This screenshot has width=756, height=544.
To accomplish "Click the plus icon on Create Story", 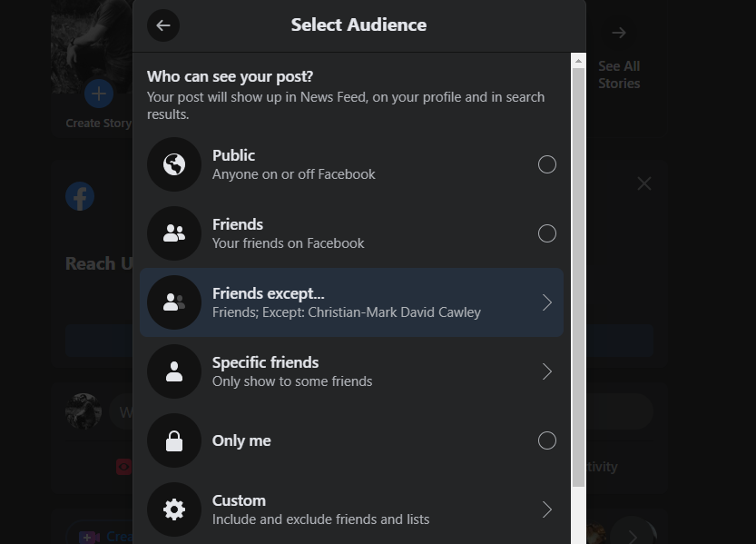I will tap(99, 93).
